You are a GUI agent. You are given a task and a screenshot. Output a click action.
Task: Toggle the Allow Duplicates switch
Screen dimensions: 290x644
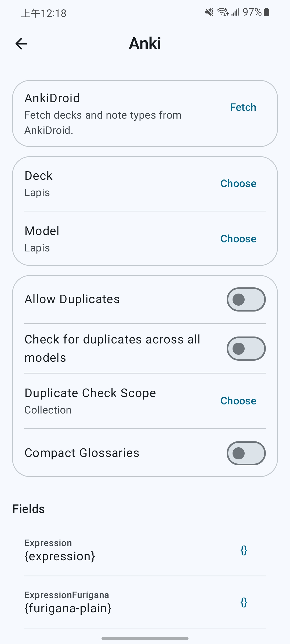[x=246, y=299]
